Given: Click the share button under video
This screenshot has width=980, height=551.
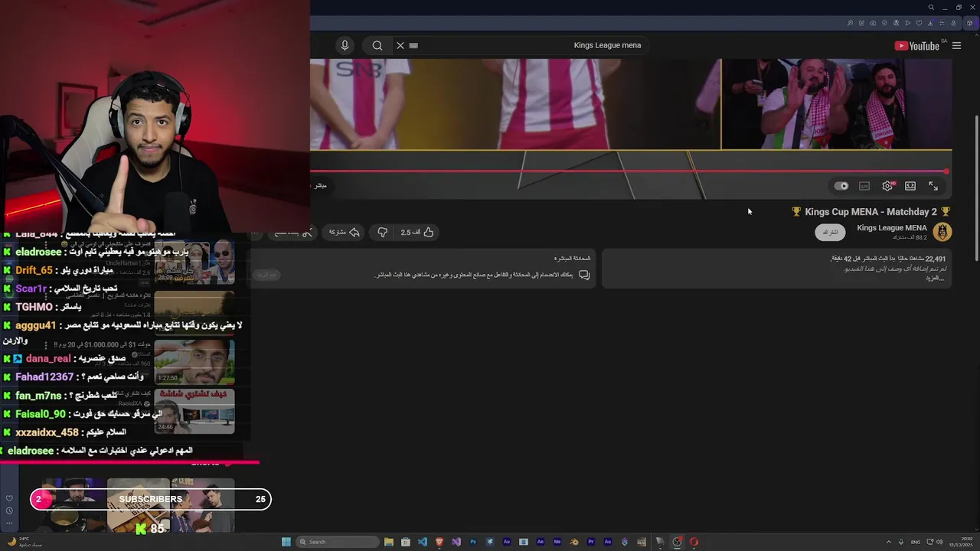Looking at the screenshot, I should click(345, 232).
